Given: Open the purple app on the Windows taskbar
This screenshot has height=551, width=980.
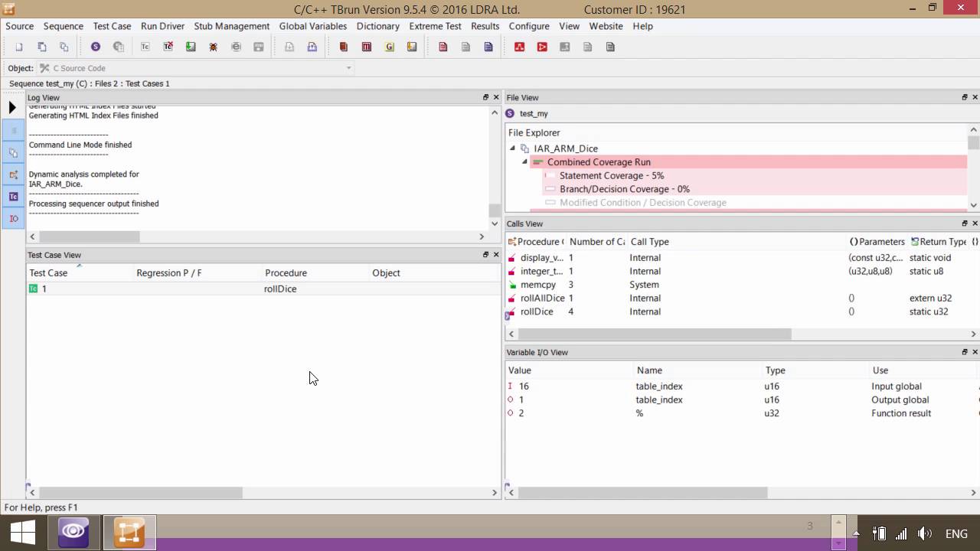Looking at the screenshot, I should [73, 532].
